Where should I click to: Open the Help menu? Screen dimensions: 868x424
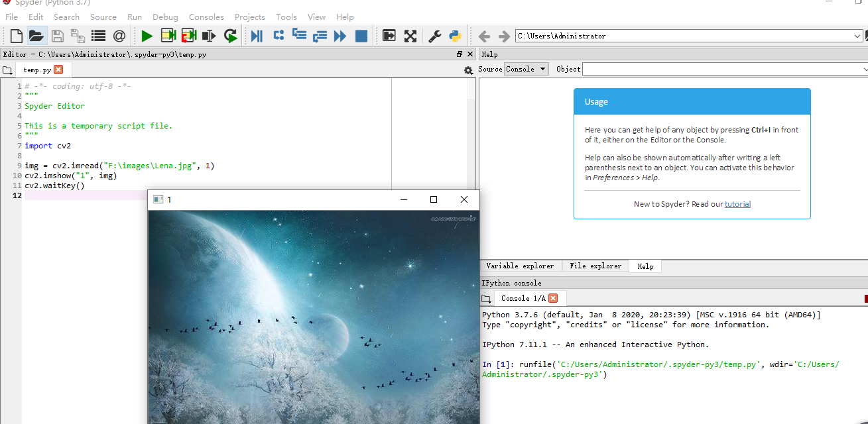345,17
